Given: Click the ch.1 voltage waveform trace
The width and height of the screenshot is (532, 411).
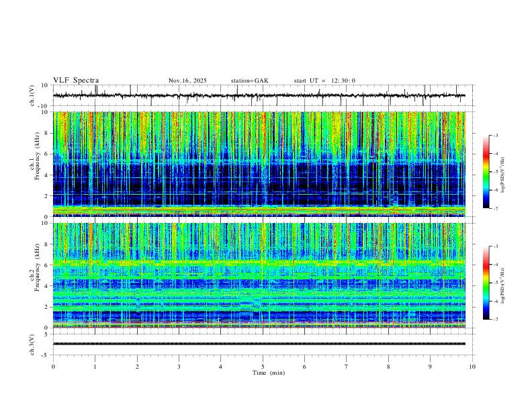Looking at the screenshot, I should tap(259, 95).
